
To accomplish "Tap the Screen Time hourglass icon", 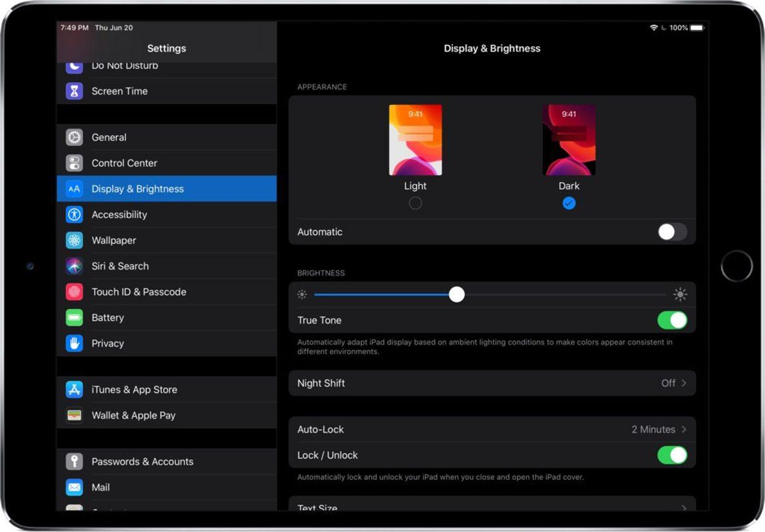I will click(x=75, y=91).
